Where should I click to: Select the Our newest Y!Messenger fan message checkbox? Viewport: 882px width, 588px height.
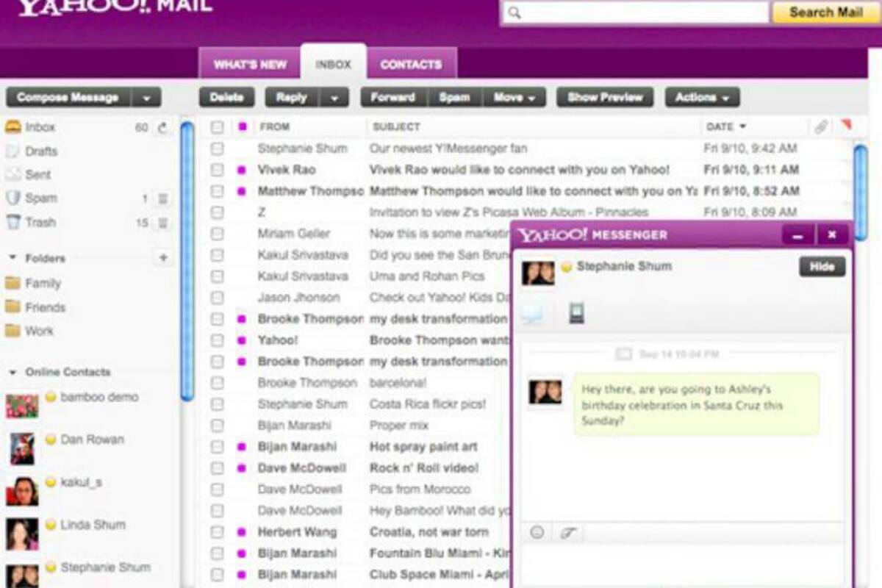click(217, 148)
